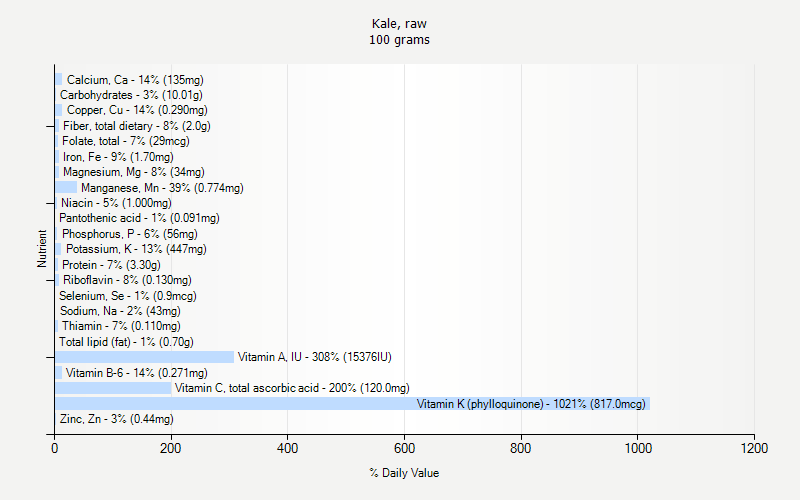
Task: Click Vitamin B-6 - 14% label
Action: pos(137,373)
